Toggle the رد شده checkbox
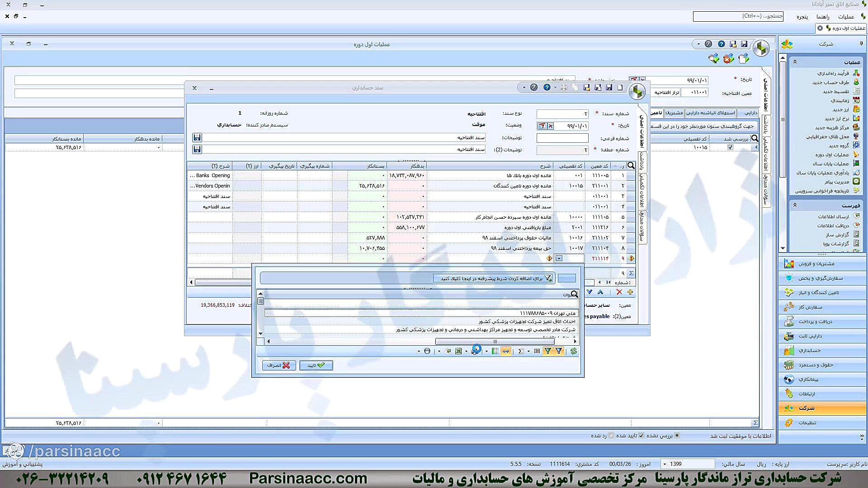Image resolution: width=868 pixels, height=488 pixels. point(611,436)
